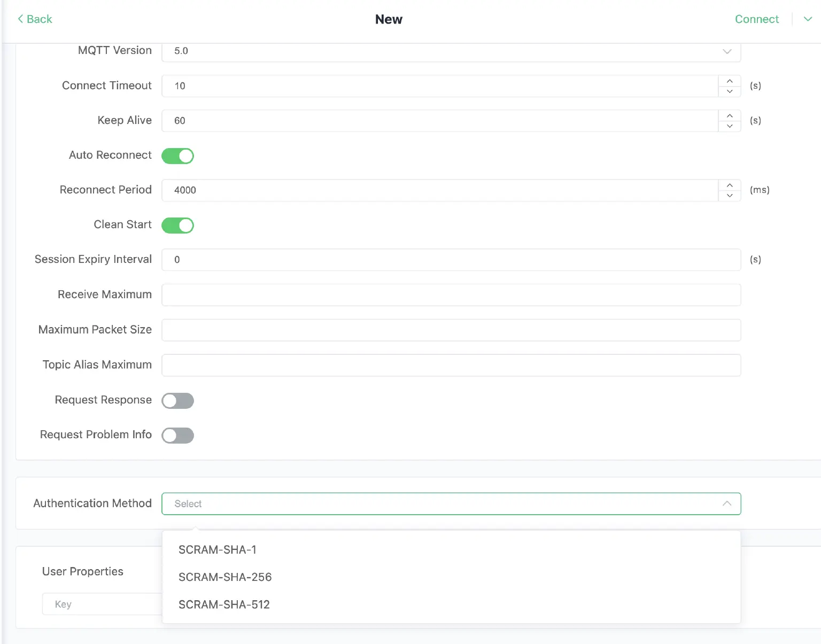The width and height of the screenshot is (821, 644).
Task: Decrease Keep Alive with down arrow
Action: point(730,126)
